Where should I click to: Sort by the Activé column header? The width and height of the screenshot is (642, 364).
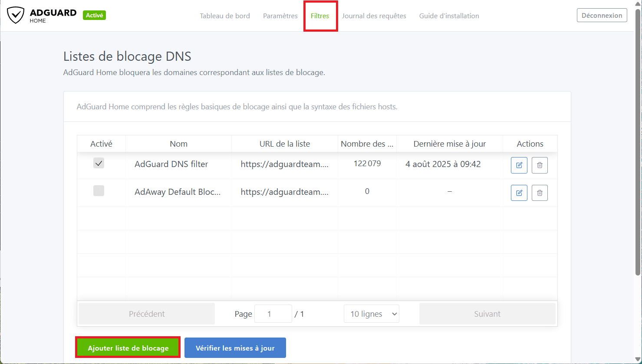click(x=101, y=144)
